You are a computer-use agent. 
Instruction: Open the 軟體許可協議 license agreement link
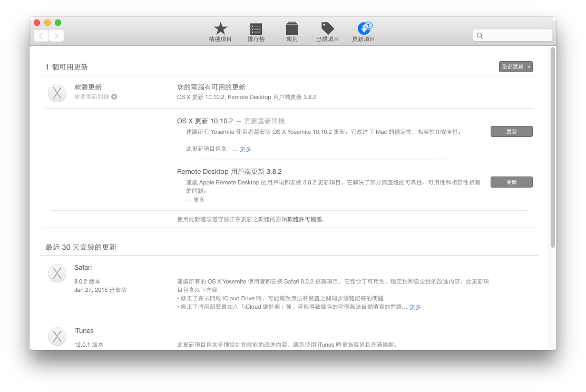click(305, 219)
